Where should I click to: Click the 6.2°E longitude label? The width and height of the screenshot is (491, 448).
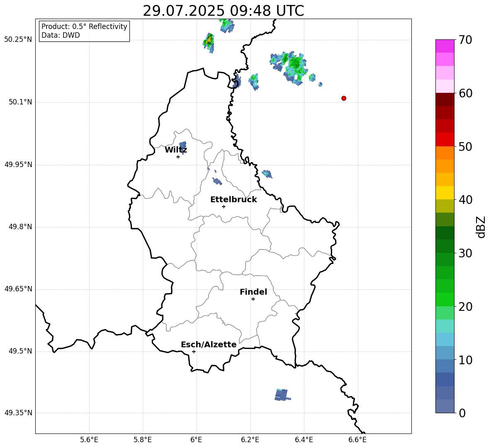point(250,440)
